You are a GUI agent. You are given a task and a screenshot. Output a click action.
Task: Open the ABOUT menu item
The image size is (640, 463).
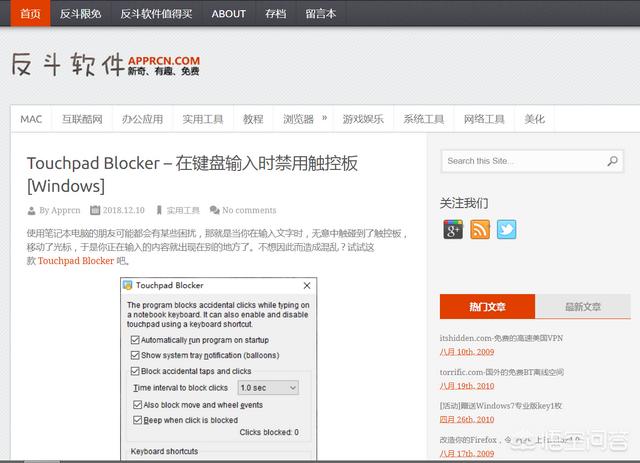point(228,13)
